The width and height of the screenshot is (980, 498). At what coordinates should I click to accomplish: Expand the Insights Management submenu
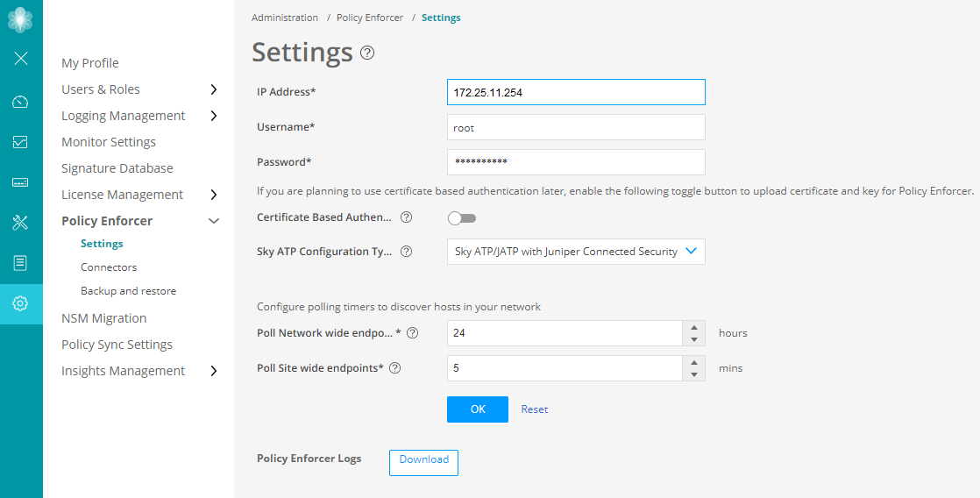tap(214, 371)
